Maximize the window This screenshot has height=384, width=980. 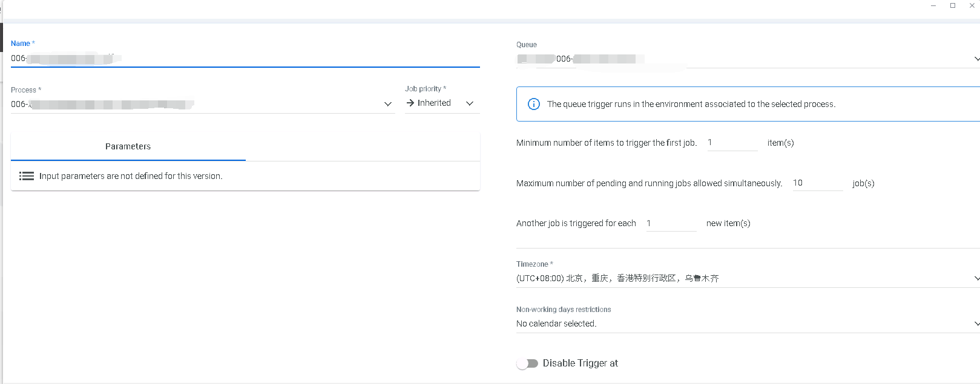tap(953, 5)
